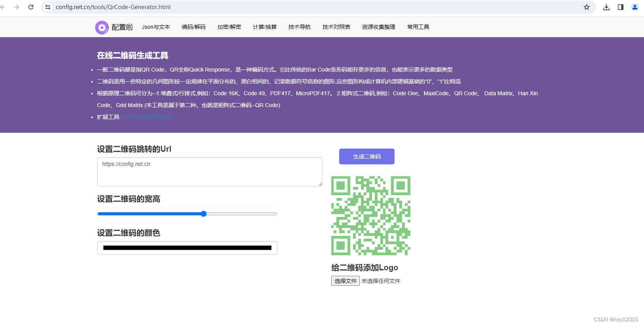The image size is (644, 326).
Task: Click the purple 配置啦 site logo
Action: point(102,27)
